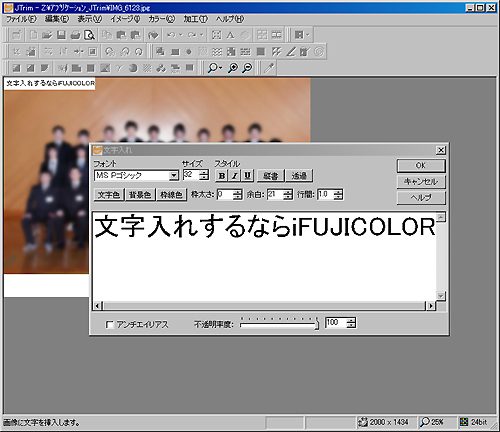Screen dimensions: 500x432
Task: Enable the アンチエイリアス checkbox
Action: pos(109,324)
